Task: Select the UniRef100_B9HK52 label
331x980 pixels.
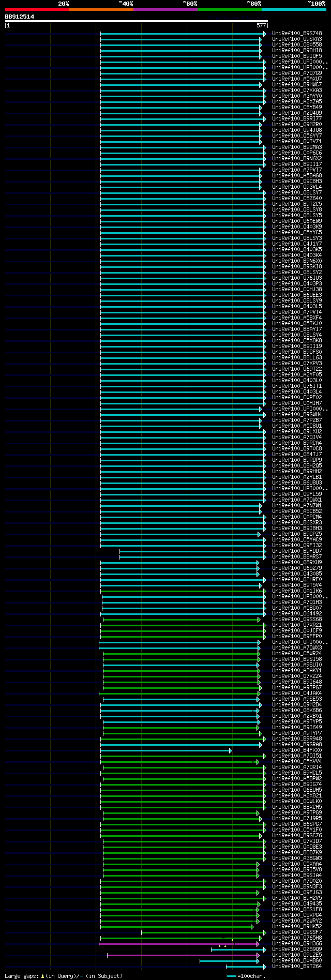Action: pos(297,927)
